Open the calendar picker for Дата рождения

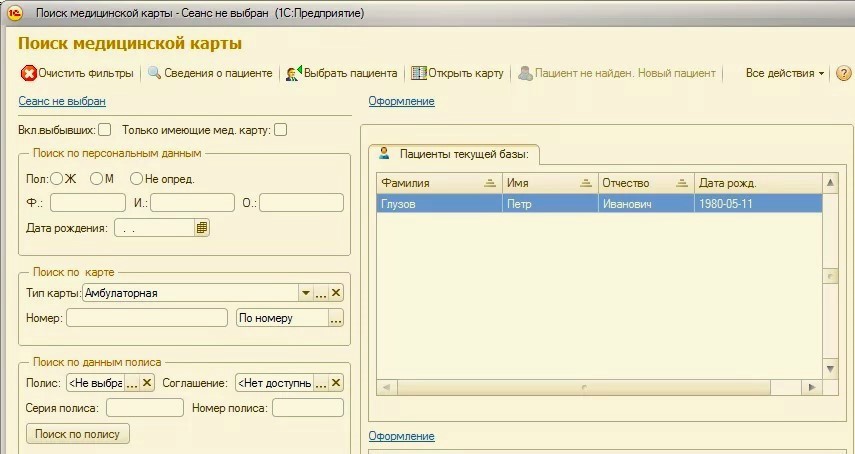(x=202, y=228)
